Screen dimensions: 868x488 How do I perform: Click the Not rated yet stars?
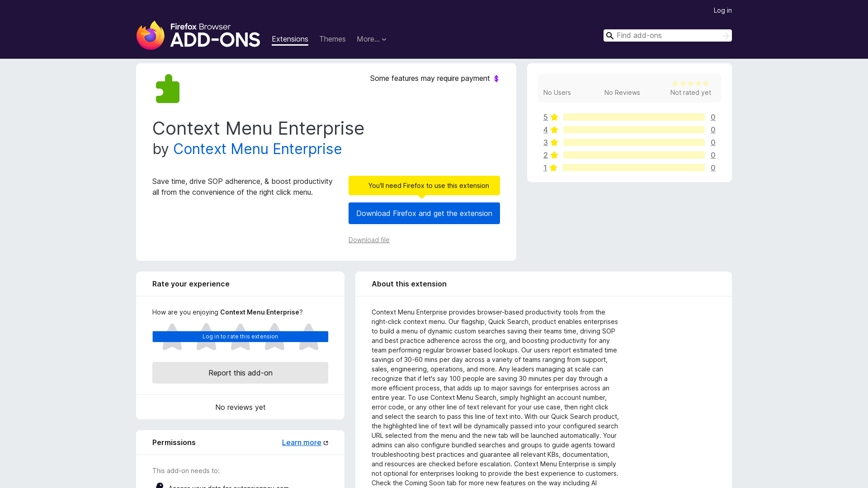click(x=690, y=84)
